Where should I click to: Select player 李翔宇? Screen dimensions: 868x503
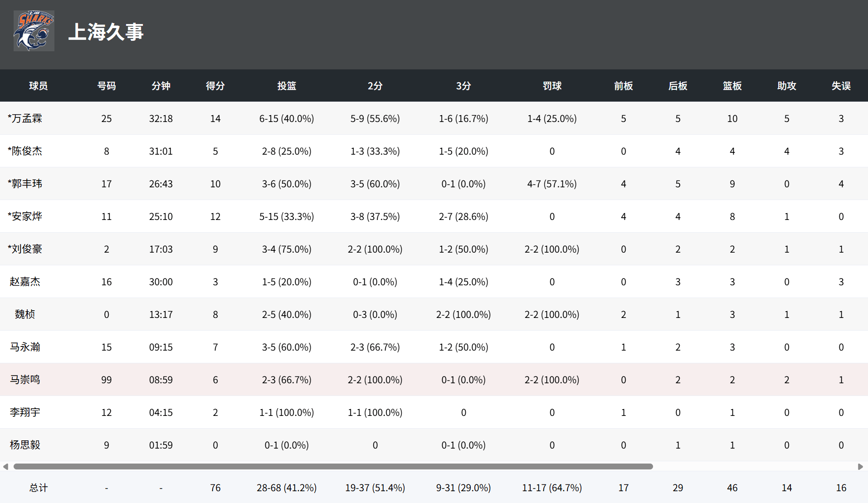point(25,412)
